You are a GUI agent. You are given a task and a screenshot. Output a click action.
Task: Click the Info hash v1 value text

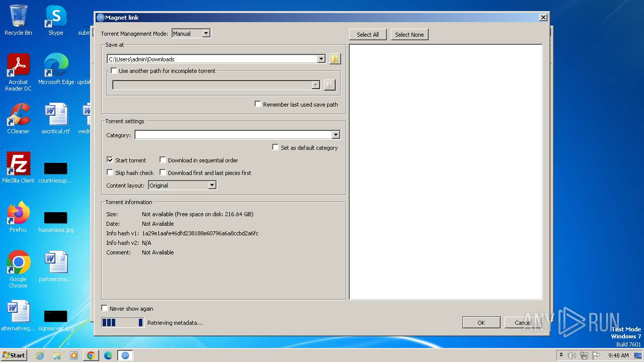[200, 233]
